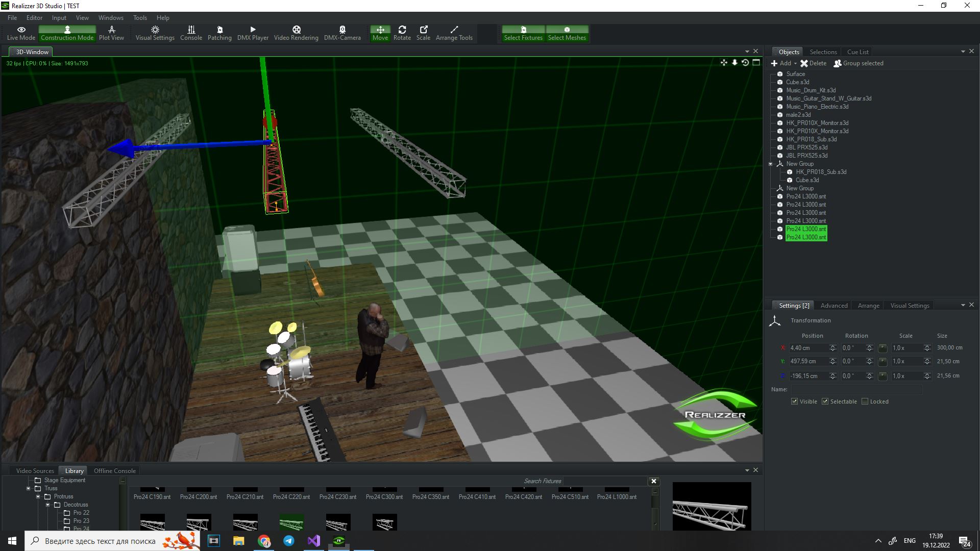Image resolution: width=980 pixels, height=551 pixels.
Task: Open the Plot View
Action: coord(111,33)
